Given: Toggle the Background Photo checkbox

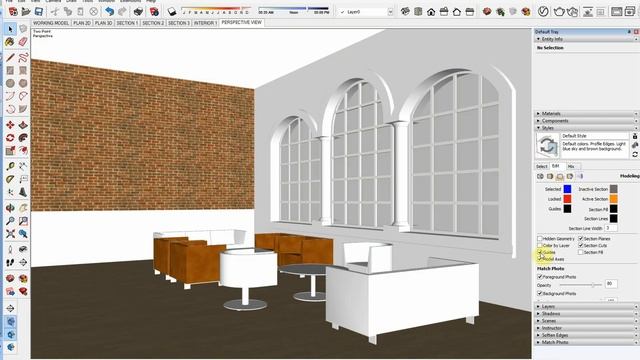Looking at the screenshot, I should [x=540, y=293].
